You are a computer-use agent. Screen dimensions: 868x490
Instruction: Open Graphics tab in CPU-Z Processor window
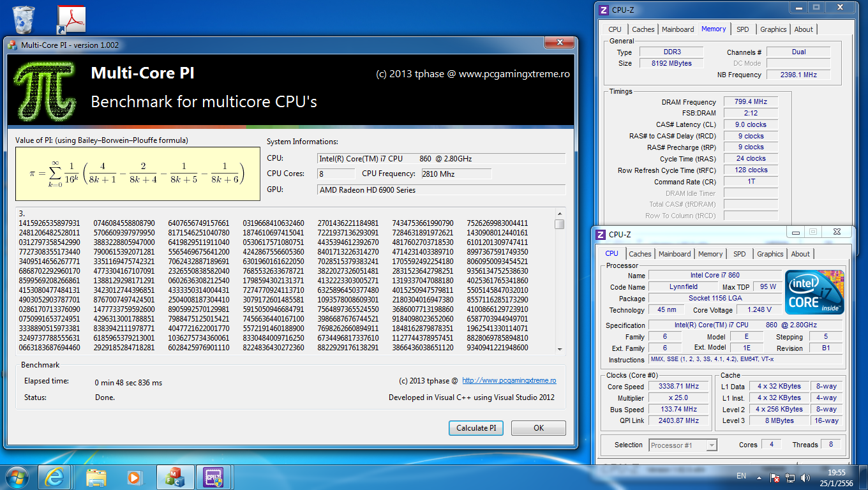(770, 254)
